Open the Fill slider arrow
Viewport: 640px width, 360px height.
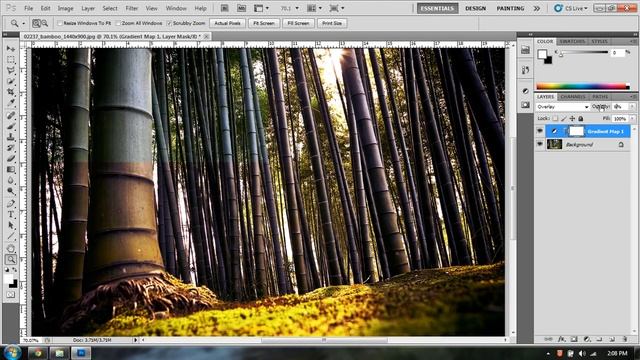pos(632,118)
